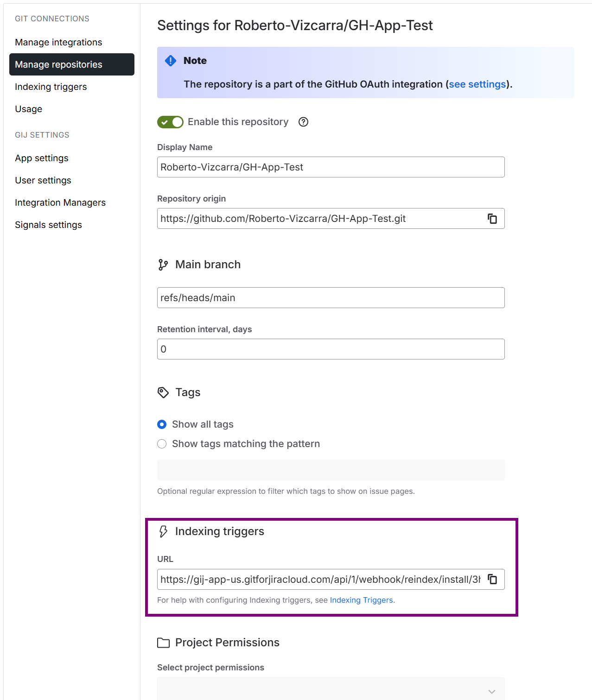
Task: Copy the indexing trigger webhook URL
Action: click(492, 580)
